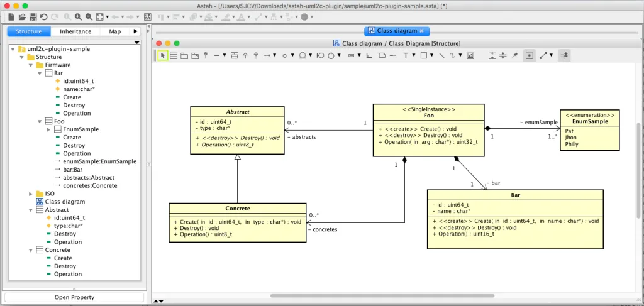This screenshot has height=306, width=644.
Task: Open the fit-window dropdown arrow
Action: [x=107, y=17]
